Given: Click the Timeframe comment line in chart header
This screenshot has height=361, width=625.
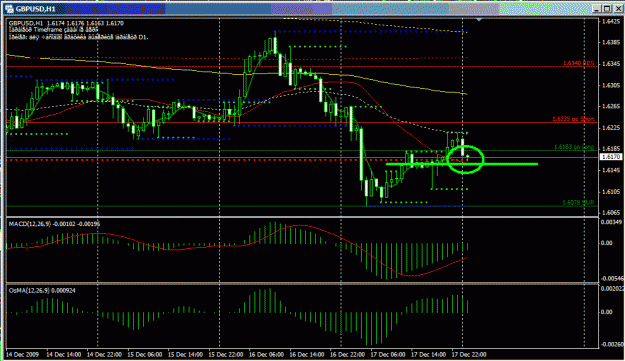Looking at the screenshot, I should pos(53,30).
